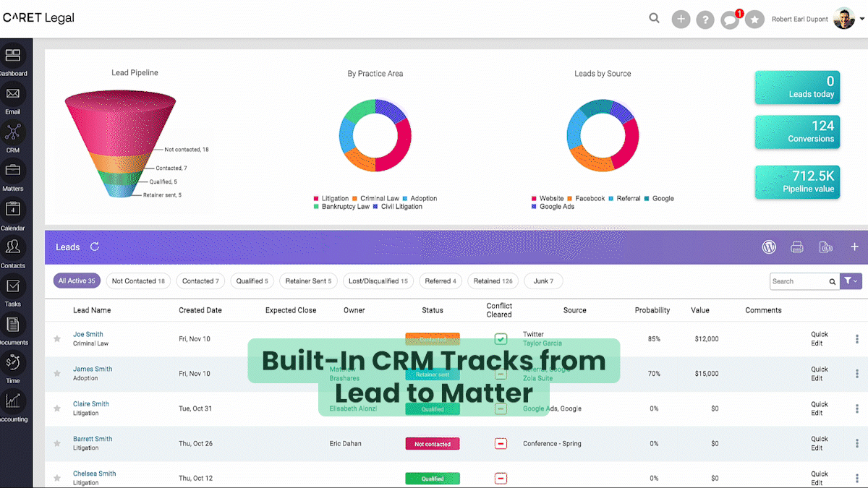
Task: Add a new lead with plus icon
Action: tap(854, 247)
